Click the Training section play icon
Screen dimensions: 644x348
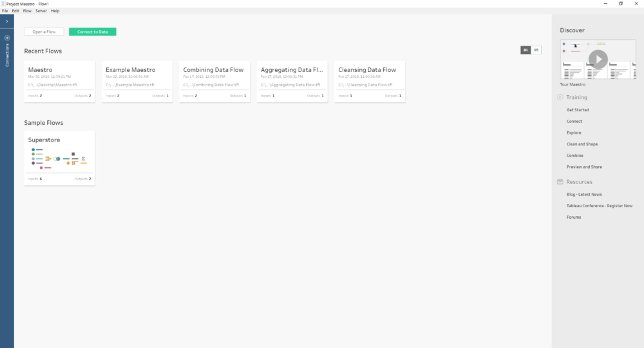pos(560,97)
